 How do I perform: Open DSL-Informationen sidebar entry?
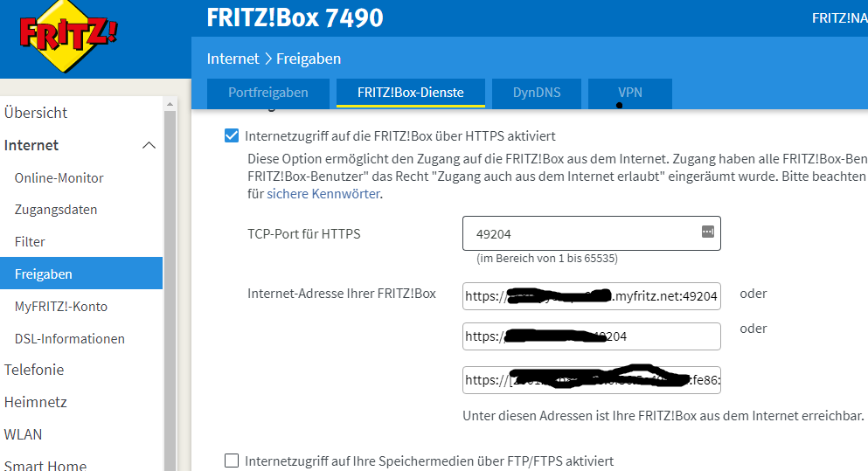(x=70, y=338)
